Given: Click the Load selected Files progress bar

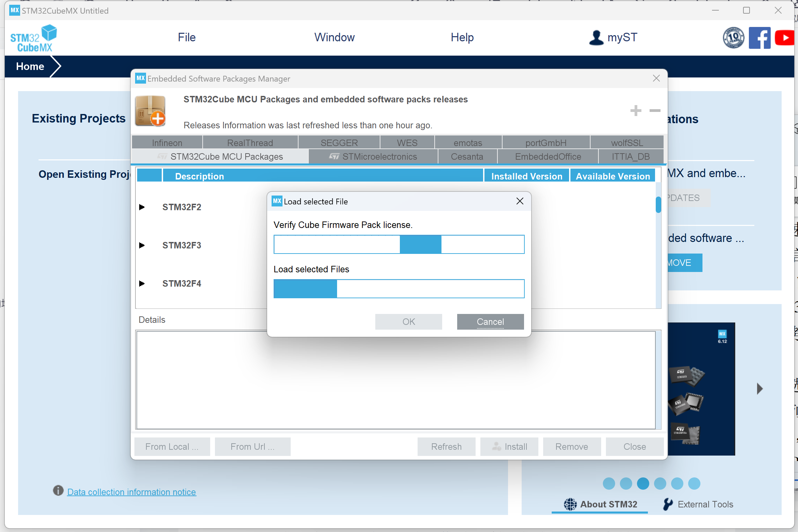Looking at the screenshot, I should [399, 289].
